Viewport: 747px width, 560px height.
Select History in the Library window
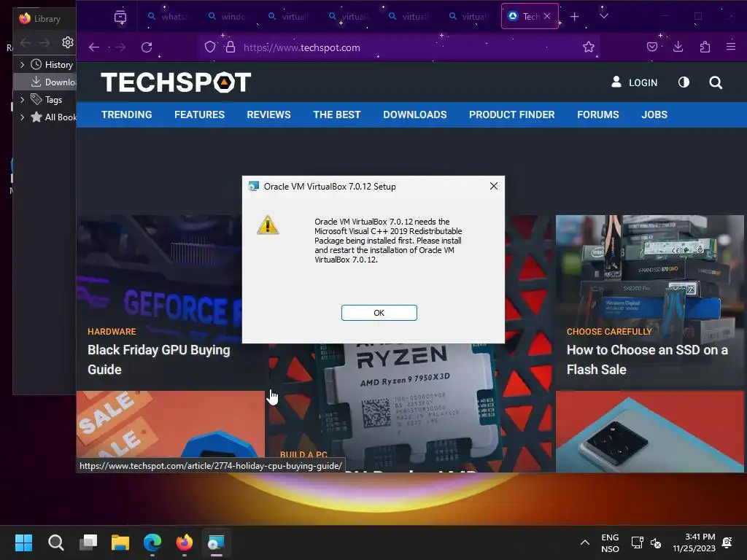(52, 64)
